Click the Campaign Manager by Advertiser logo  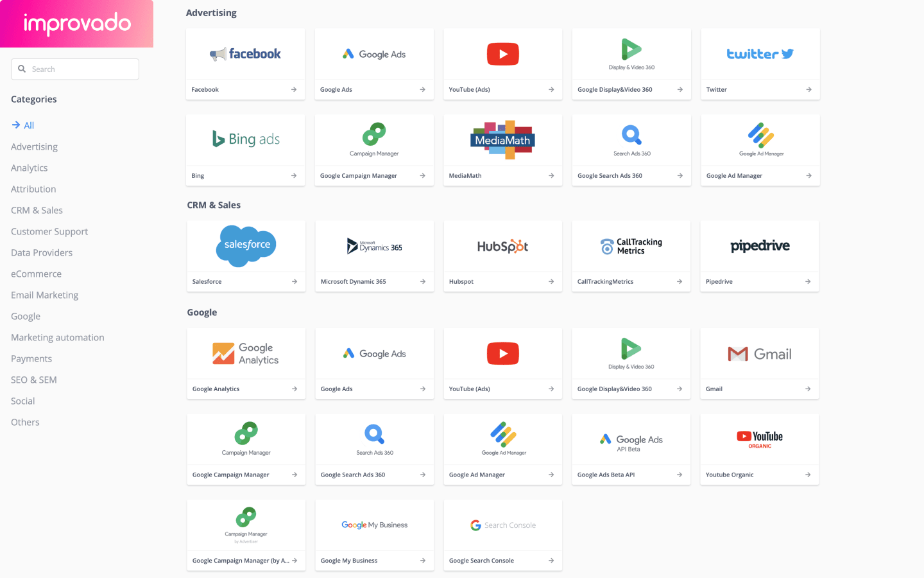[x=246, y=525]
